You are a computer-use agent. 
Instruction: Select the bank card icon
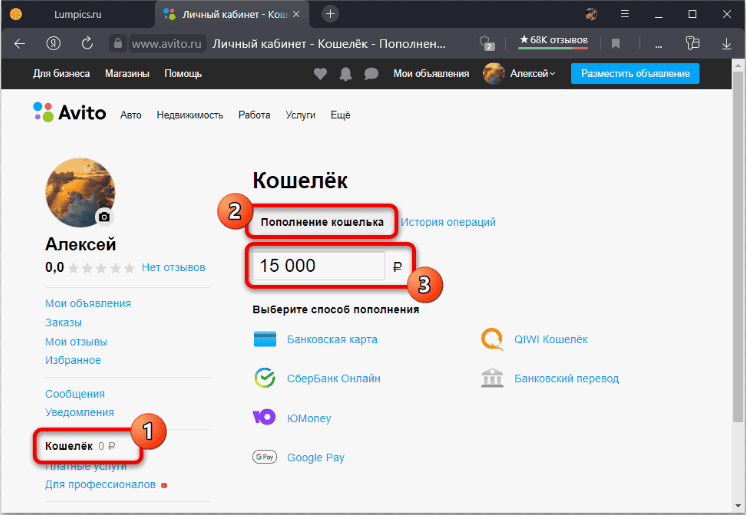coord(265,339)
